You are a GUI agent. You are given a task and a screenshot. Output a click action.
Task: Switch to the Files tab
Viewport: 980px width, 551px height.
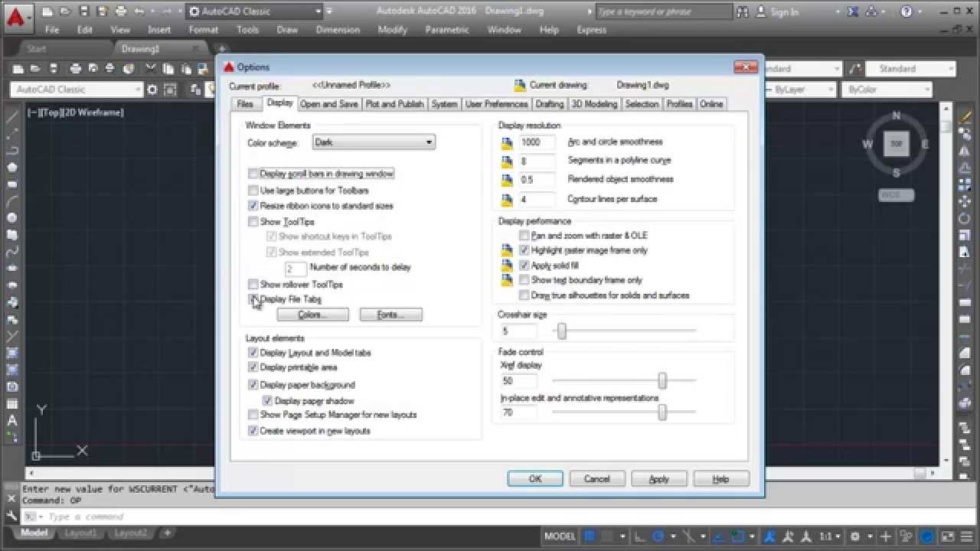(x=245, y=104)
